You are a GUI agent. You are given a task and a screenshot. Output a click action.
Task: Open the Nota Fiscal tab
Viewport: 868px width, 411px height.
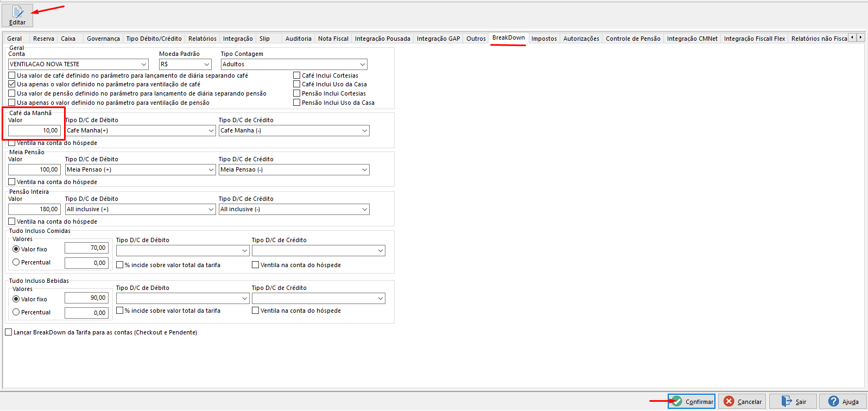point(333,39)
